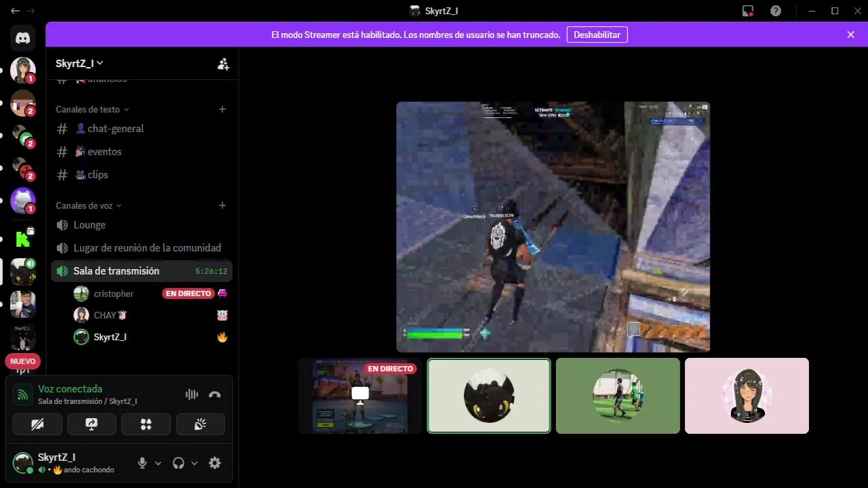Click the invite members icon beside SkyrtZ_I
Viewport: 868px width, 488px height.
coord(223,64)
